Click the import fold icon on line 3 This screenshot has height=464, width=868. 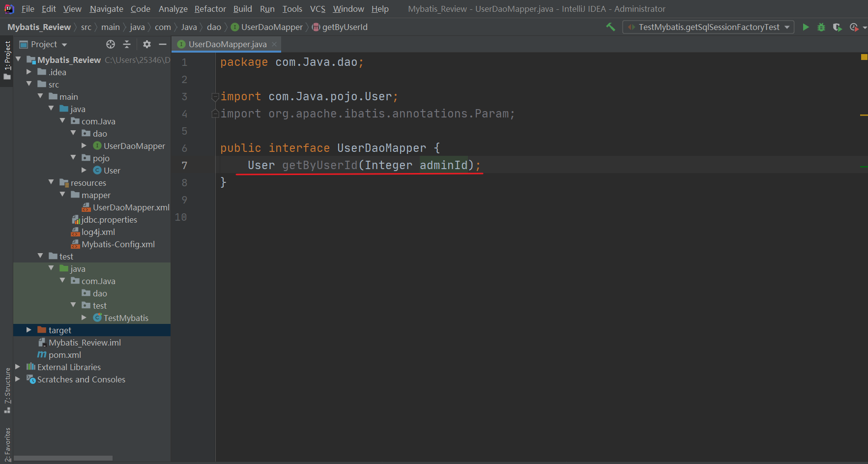pyautogui.click(x=215, y=97)
